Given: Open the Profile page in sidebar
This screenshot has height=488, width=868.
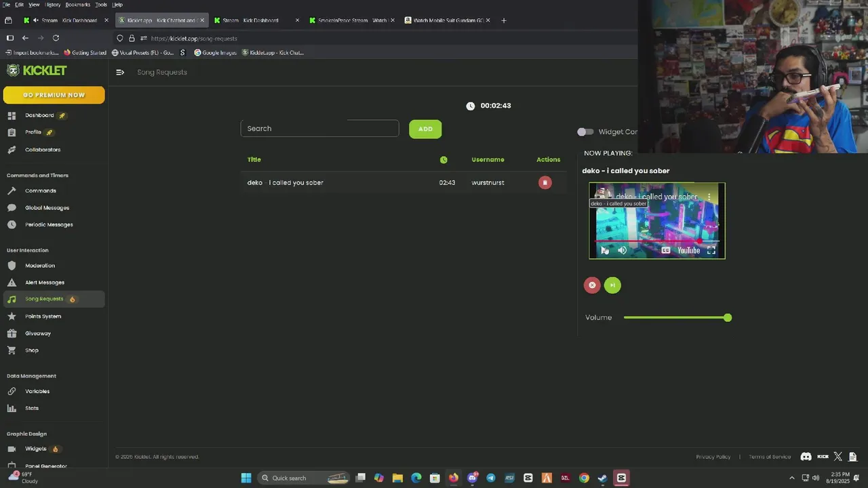Looking at the screenshot, I should click(x=33, y=132).
